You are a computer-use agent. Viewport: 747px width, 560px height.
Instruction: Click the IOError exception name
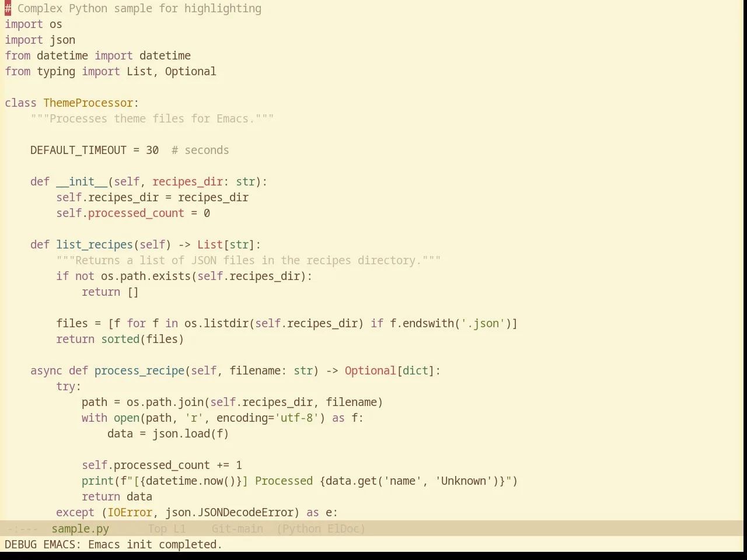(x=130, y=512)
